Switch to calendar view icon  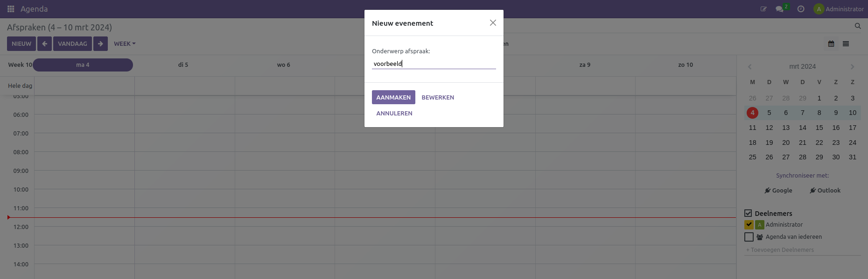tap(831, 44)
